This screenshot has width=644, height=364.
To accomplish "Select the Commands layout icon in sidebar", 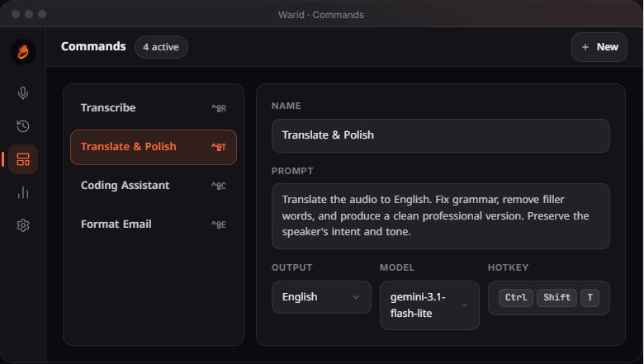I will (23, 159).
